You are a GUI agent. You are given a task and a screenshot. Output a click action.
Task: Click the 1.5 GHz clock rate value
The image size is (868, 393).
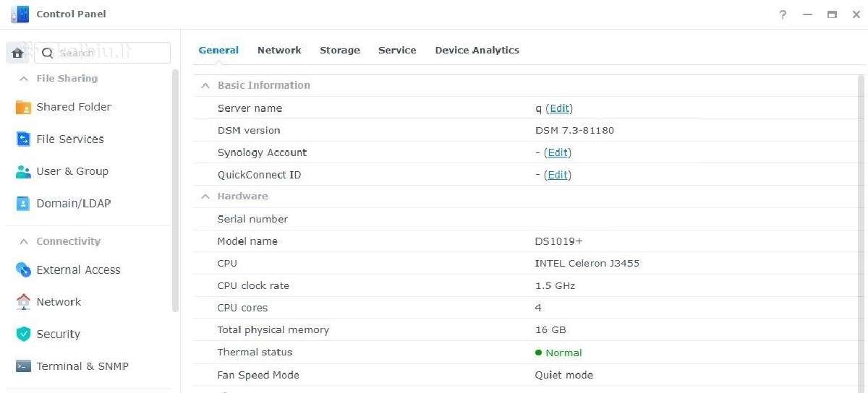555,286
